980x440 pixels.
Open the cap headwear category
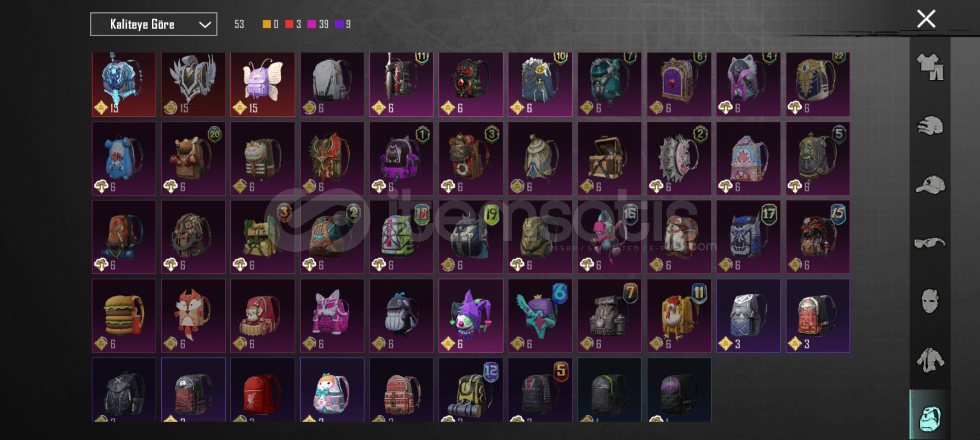point(930,185)
